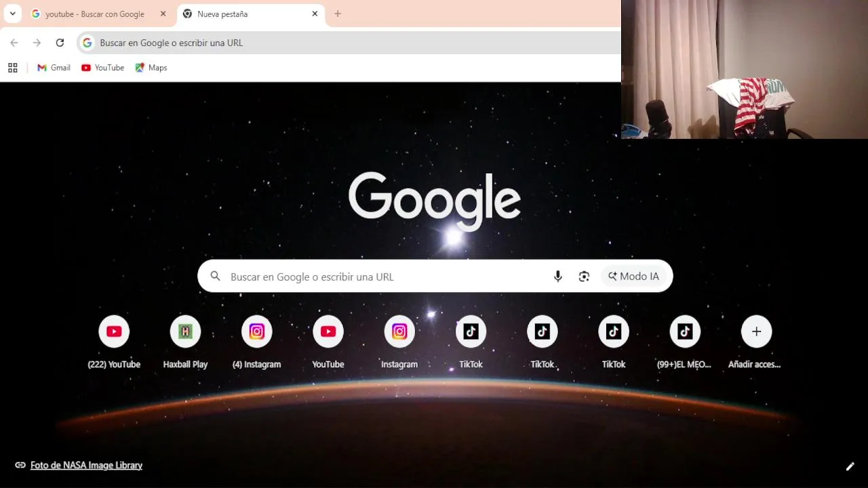Image resolution: width=868 pixels, height=488 pixels.
Task: Click the Google logo
Action: [x=435, y=201]
